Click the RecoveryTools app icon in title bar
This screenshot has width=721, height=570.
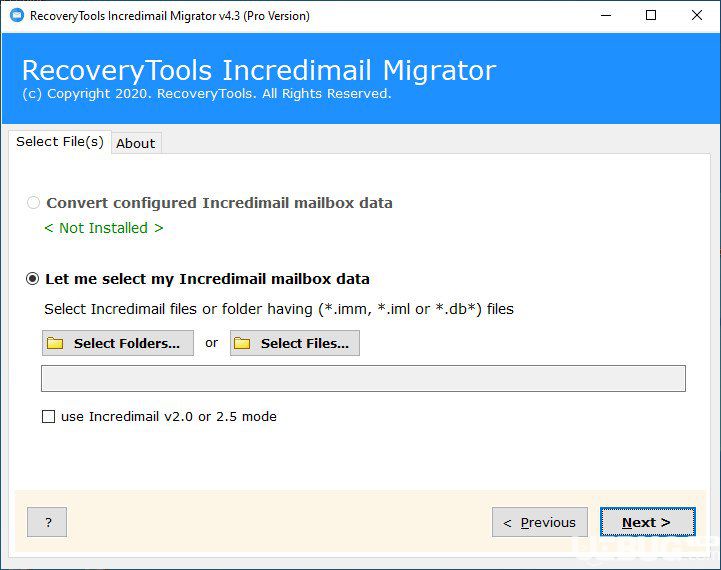click(17, 15)
